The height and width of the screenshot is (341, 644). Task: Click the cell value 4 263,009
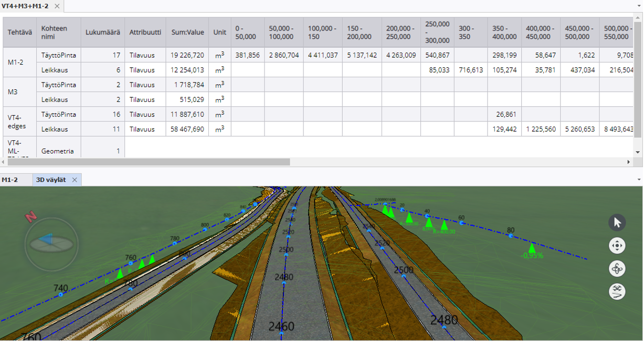[x=401, y=55]
